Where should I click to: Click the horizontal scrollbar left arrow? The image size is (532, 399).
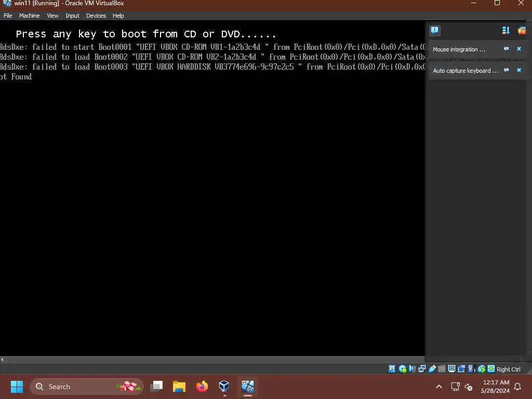click(x=3, y=360)
